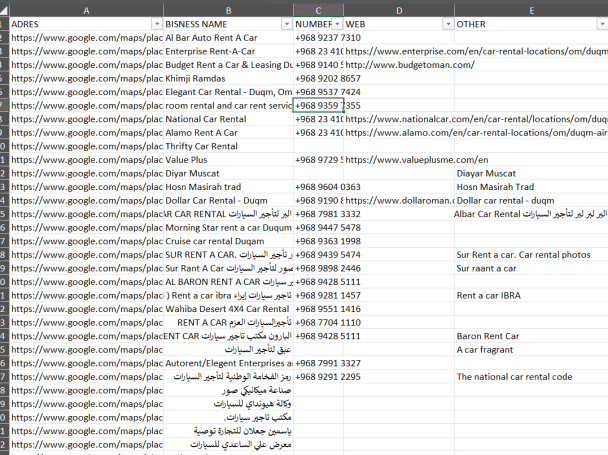The width and height of the screenshot is (608, 455).
Task: Select phone number +968 9604 0363
Action: point(318,187)
